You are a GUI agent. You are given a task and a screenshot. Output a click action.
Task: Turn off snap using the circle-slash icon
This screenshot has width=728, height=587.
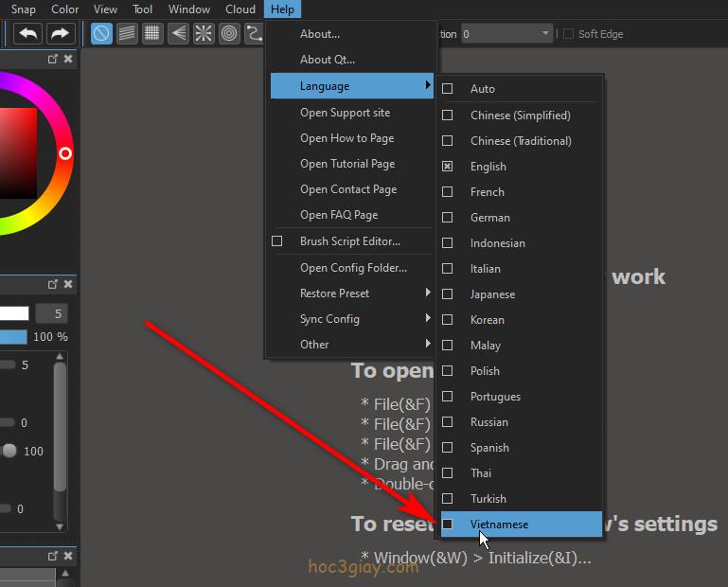tap(101, 34)
